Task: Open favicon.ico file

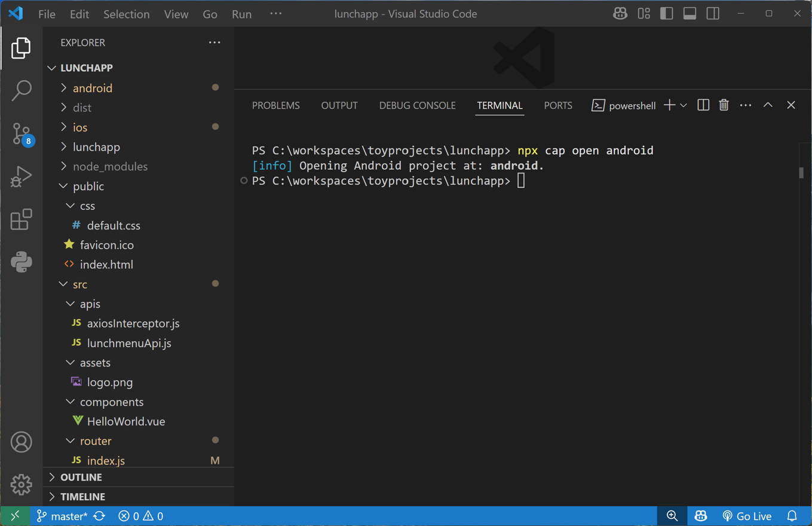Action: click(139, 245)
